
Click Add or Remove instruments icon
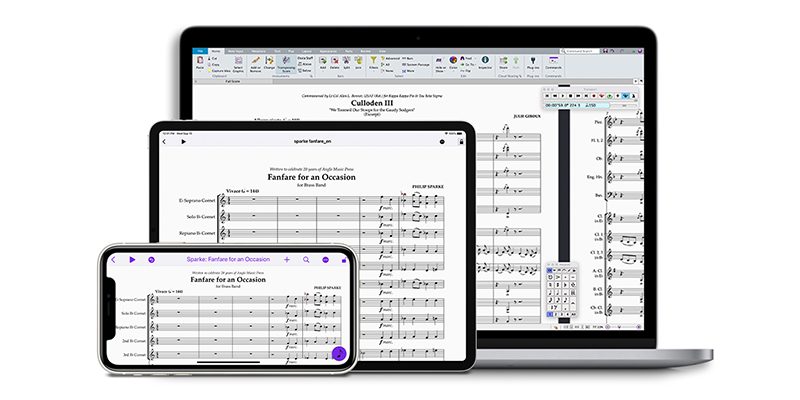256,60
